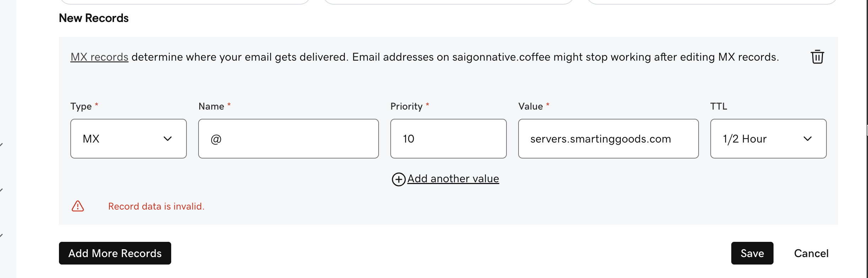Image resolution: width=868 pixels, height=278 pixels.
Task: Click the plus circle icon
Action: point(398,179)
